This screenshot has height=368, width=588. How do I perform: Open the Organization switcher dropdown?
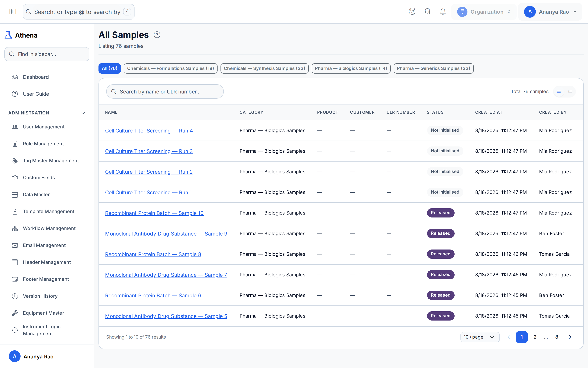pos(484,12)
